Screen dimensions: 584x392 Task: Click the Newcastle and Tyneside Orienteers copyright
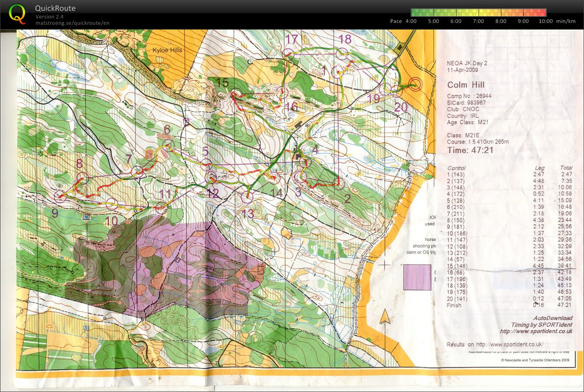(x=536, y=360)
